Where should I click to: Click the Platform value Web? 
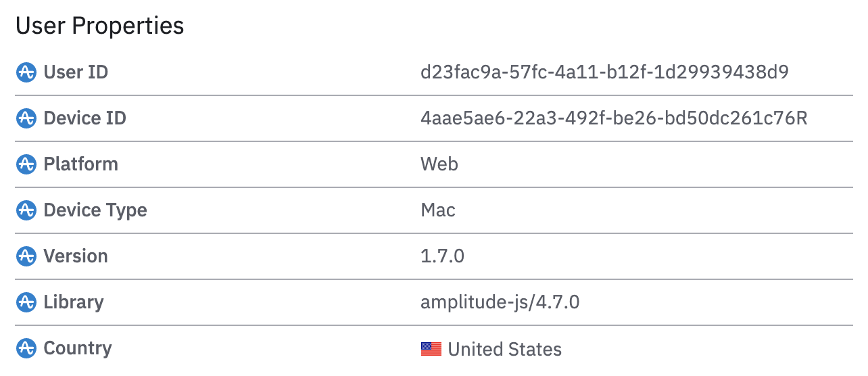439,164
